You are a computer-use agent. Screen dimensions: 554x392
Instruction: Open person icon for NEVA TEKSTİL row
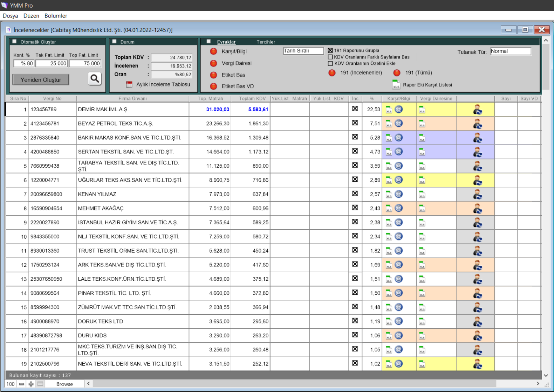477,364
